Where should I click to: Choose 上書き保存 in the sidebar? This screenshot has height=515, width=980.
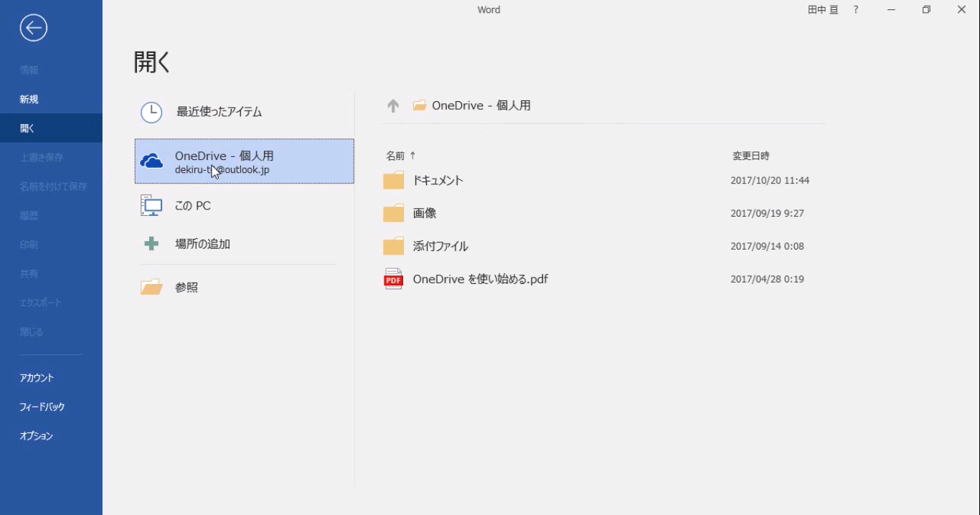(x=51, y=157)
